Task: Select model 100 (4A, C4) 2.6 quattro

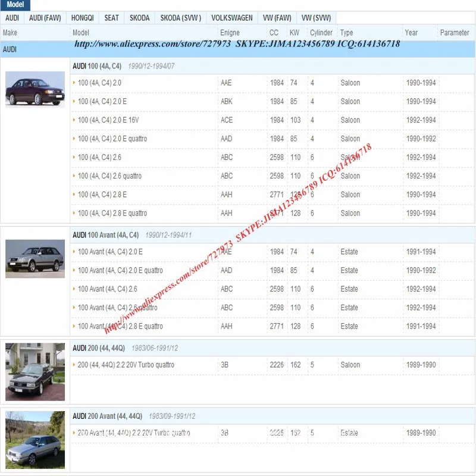Action: [109, 176]
